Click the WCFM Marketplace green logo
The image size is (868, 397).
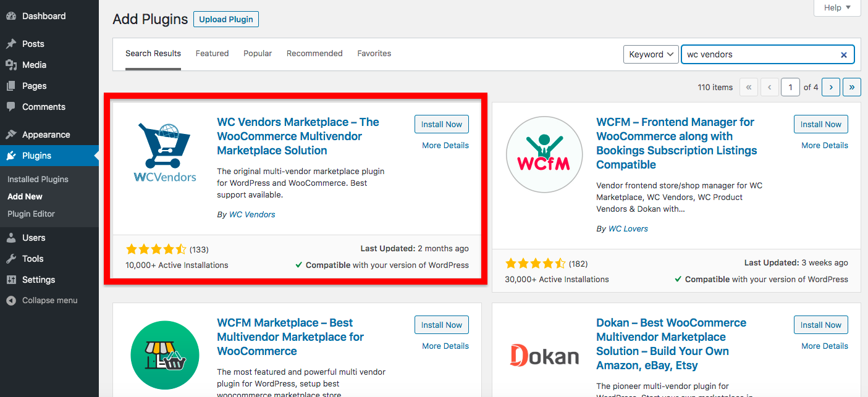[x=165, y=354]
